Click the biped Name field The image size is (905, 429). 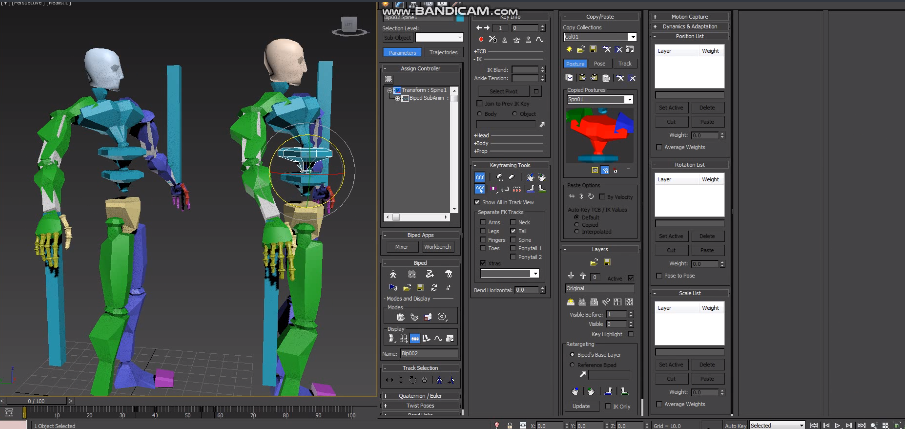(x=429, y=353)
